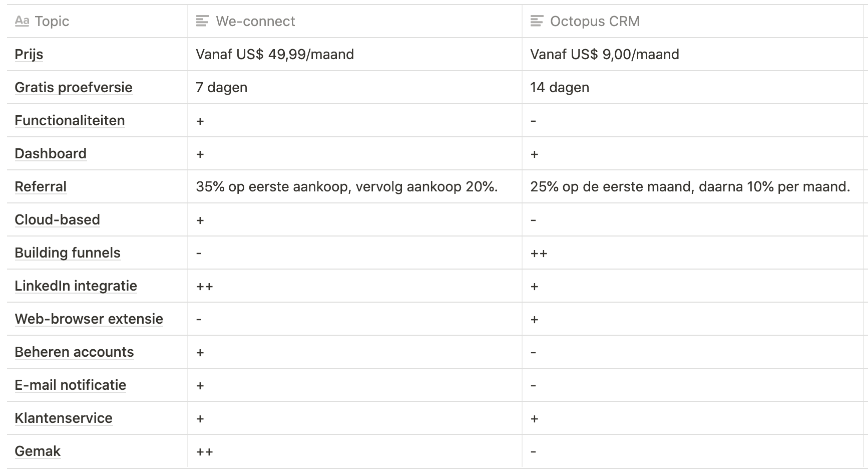
Task: Open the Topic column header menu
Action: [x=98, y=21]
